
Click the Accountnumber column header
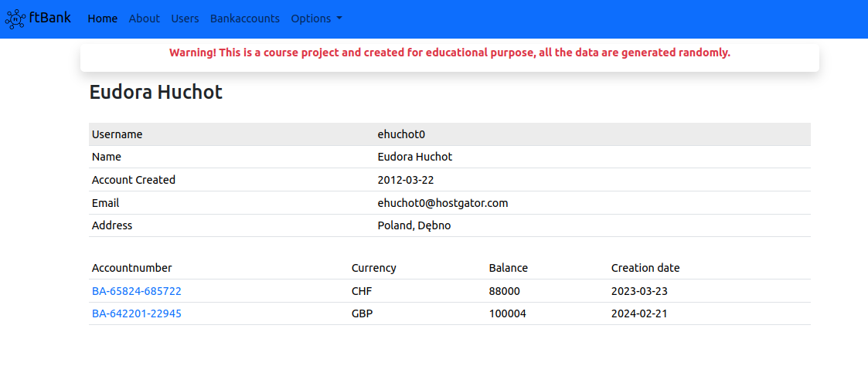coord(132,268)
